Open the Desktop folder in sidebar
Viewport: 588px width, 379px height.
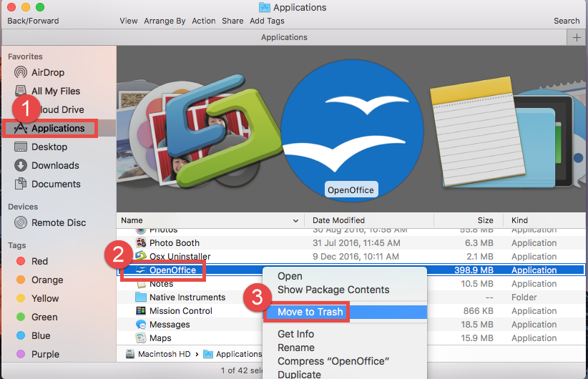(x=41, y=147)
